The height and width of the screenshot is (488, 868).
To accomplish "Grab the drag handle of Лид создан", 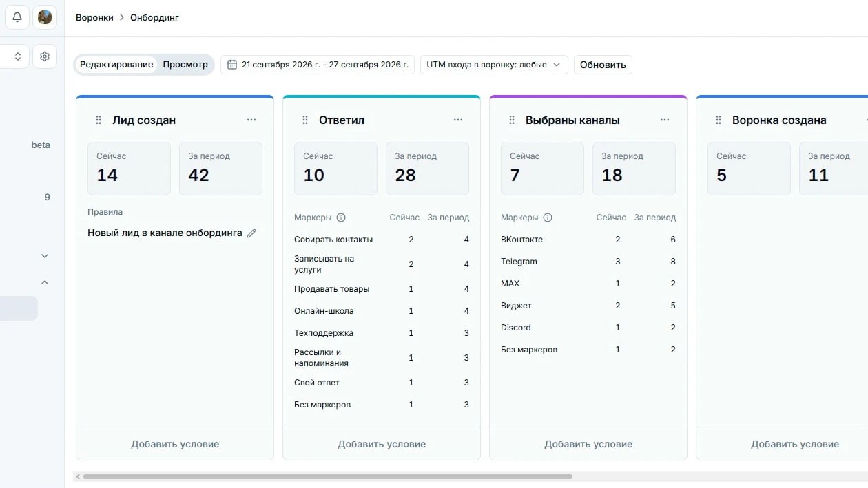I will click(98, 120).
